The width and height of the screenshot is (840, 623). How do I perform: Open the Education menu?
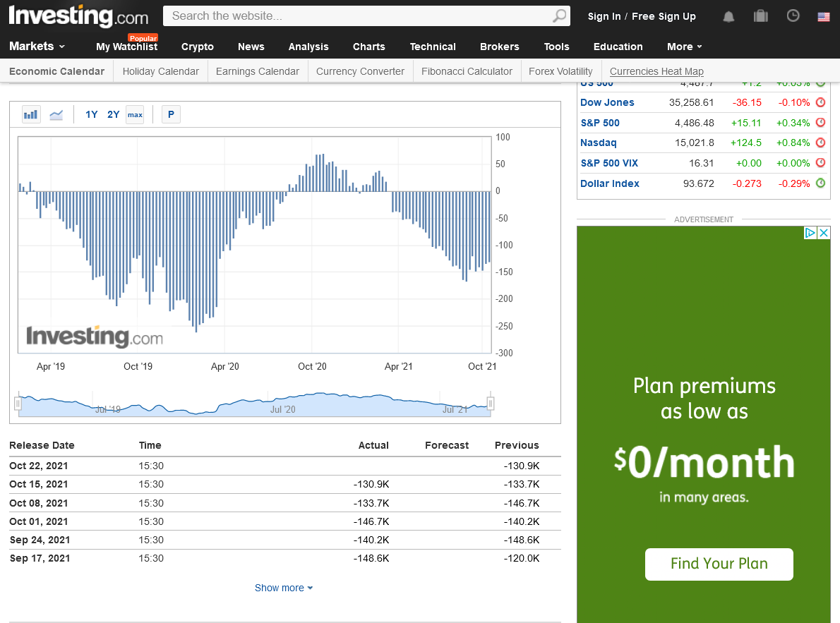tap(618, 47)
